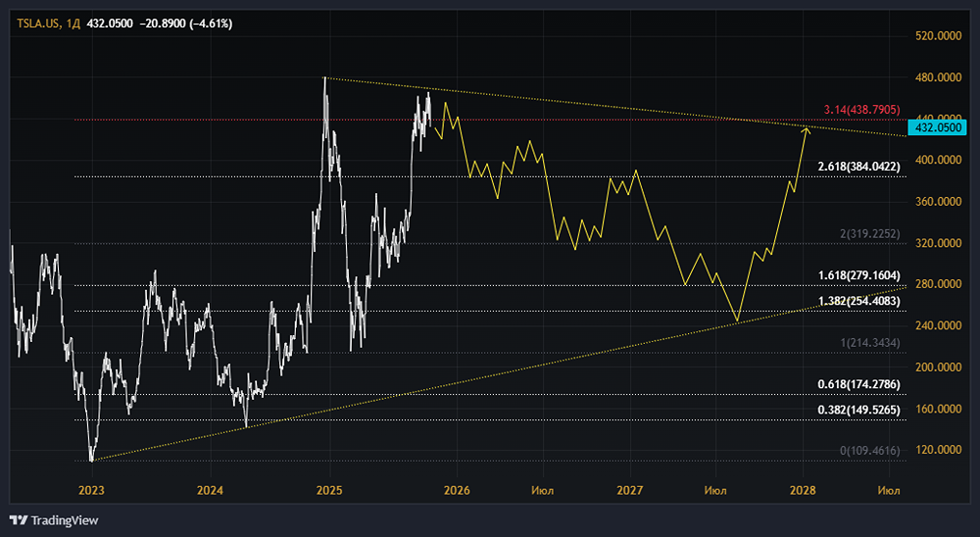Click the 160.0000 price axis label
Image resolution: width=980 pixels, height=537 pixels.
tap(938, 409)
